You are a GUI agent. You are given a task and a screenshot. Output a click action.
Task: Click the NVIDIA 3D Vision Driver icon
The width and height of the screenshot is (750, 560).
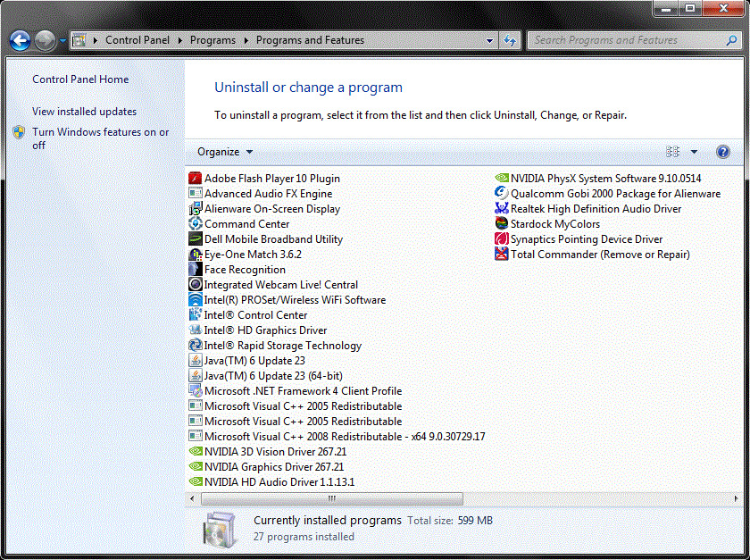(196, 451)
